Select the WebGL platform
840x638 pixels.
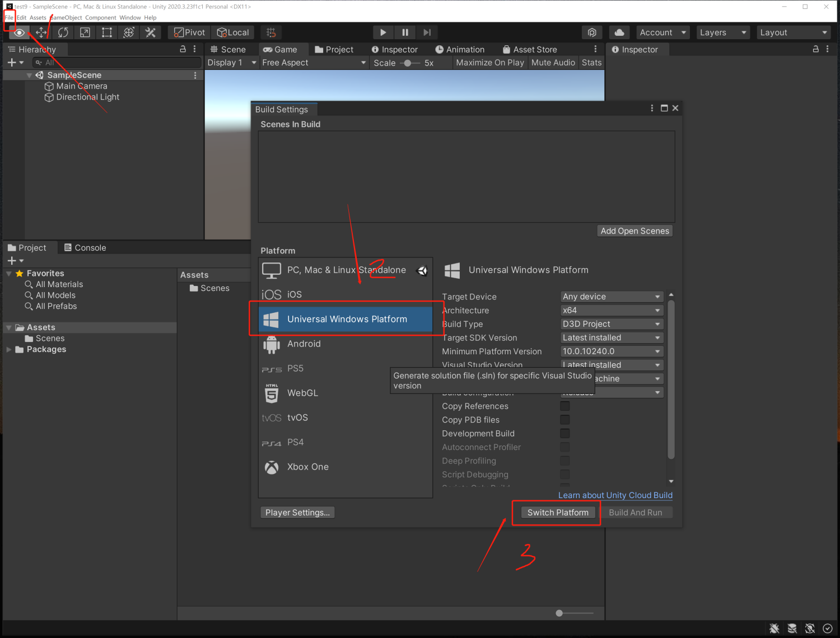pos(346,393)
